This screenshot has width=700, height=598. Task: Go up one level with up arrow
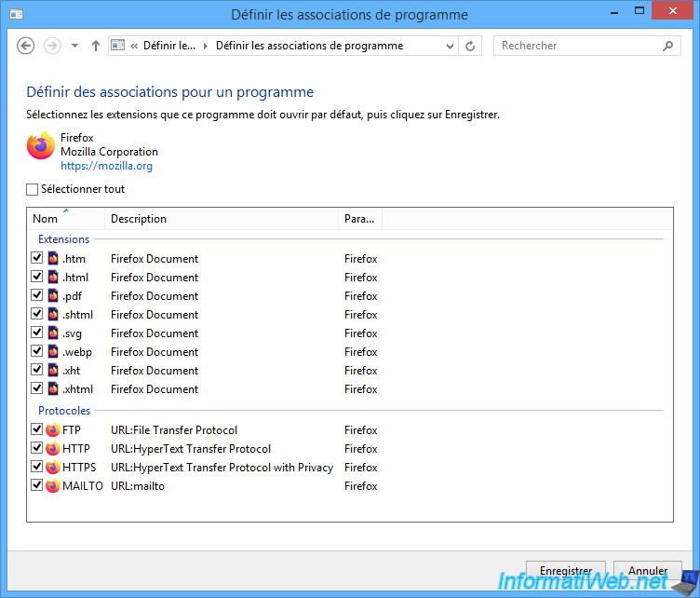pos(96,46)
